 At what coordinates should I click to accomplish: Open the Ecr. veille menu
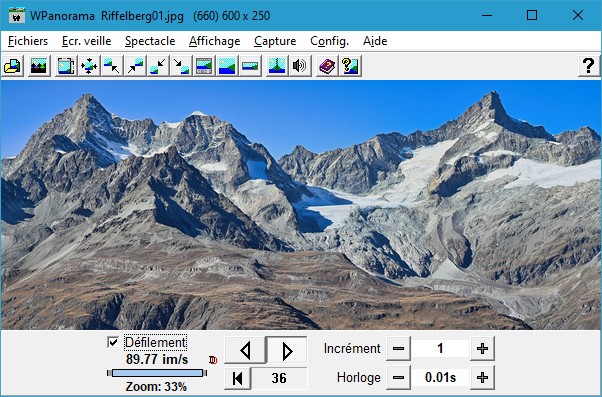click(86, 41)
